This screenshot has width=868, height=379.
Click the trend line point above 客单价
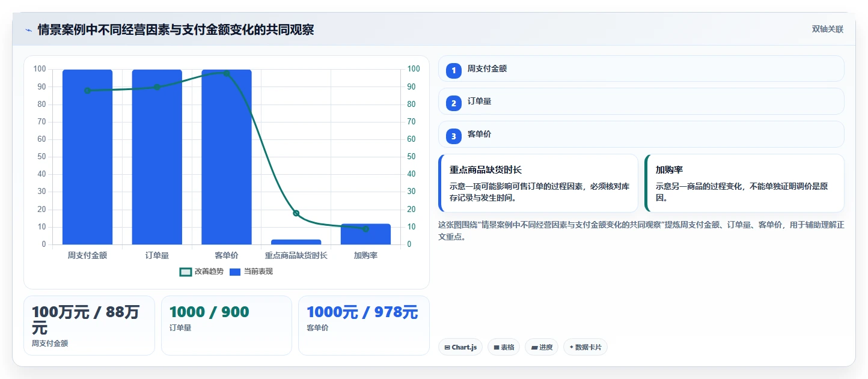click(227, 73)
